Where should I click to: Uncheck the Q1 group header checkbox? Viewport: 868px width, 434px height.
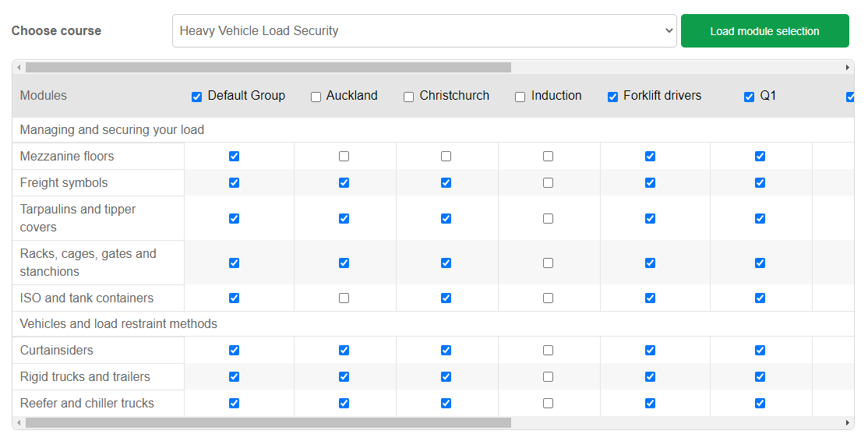coord(750,97)
